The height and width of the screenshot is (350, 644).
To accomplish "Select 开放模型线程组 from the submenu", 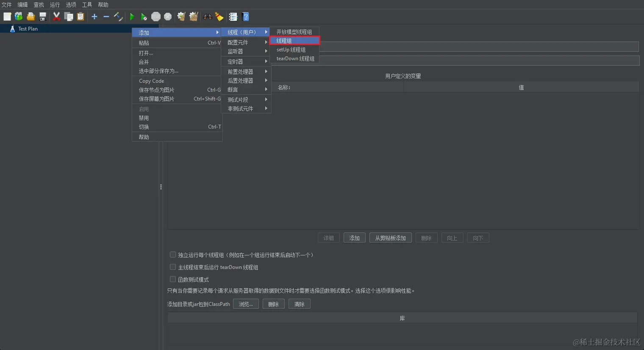I will [x=294, y=32].
